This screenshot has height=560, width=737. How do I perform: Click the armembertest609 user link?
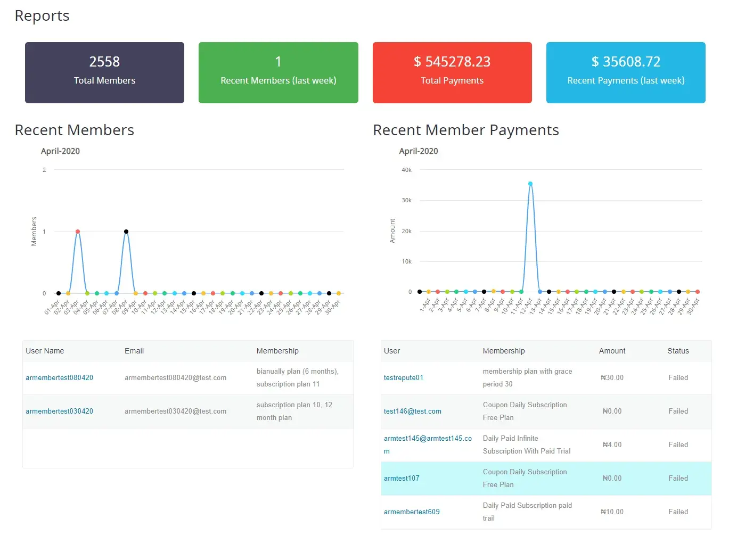coord(412,512)
